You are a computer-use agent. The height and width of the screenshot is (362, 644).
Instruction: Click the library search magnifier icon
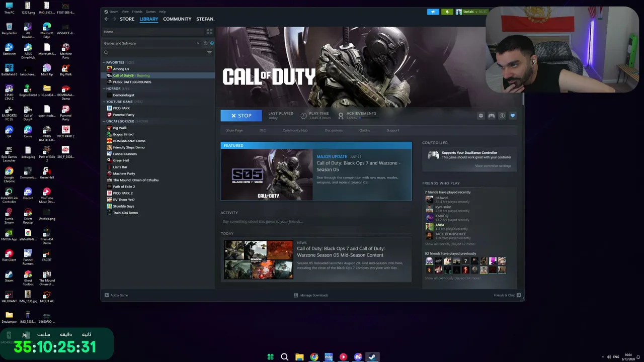(x=106, y=53)
